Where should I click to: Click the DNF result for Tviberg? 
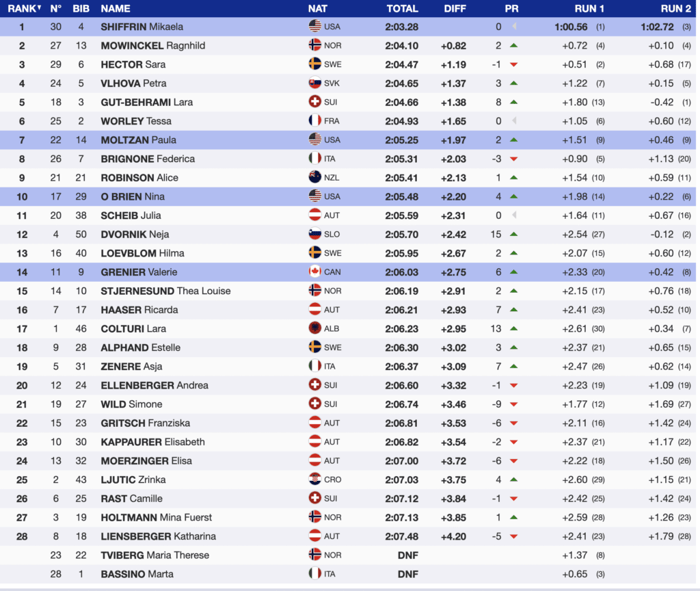point(408,555)
